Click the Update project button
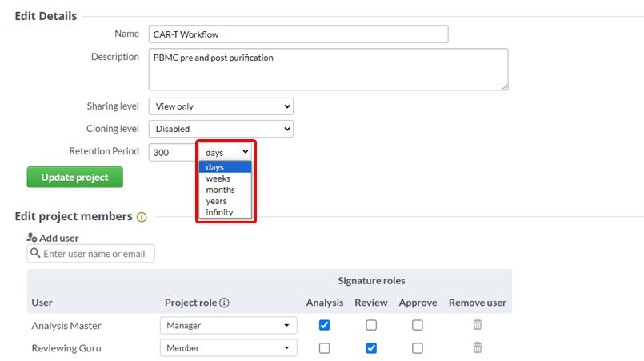Image resolution: width=644 pixels, height=361 pixels. tap(74, 177)
